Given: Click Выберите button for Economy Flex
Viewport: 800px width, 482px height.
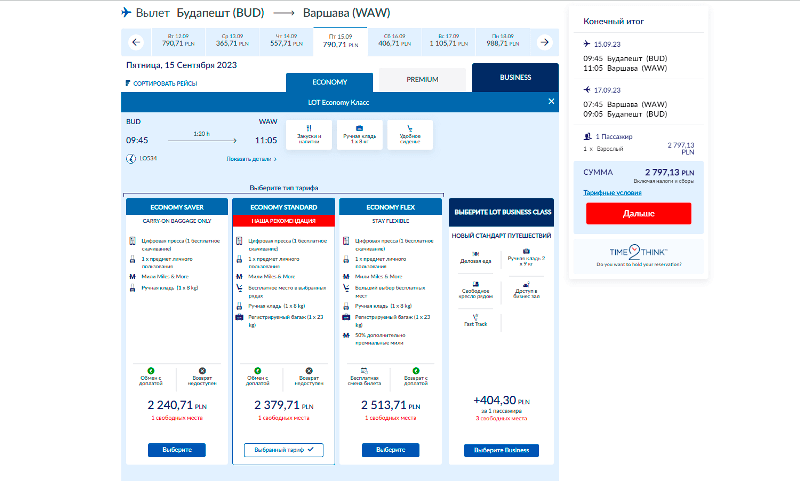Looking at the screenshot, I should point(390,450).
